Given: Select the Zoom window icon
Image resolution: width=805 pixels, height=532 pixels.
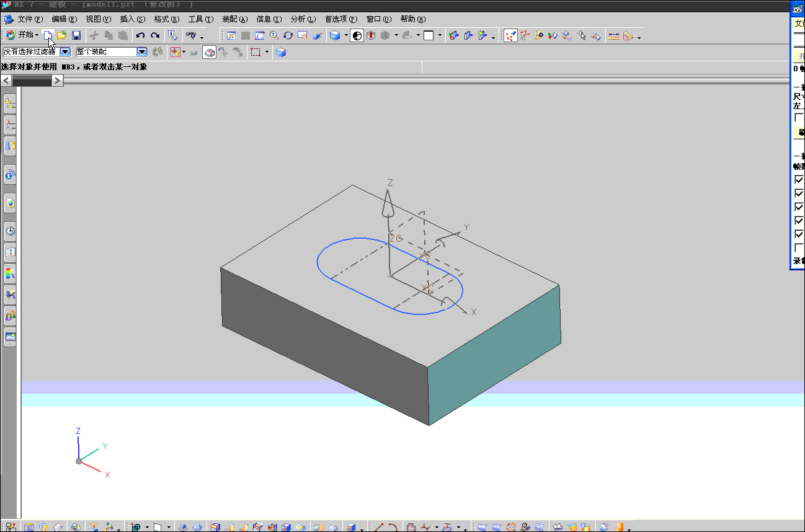Looking at the screenshot, I should (260, 35).
